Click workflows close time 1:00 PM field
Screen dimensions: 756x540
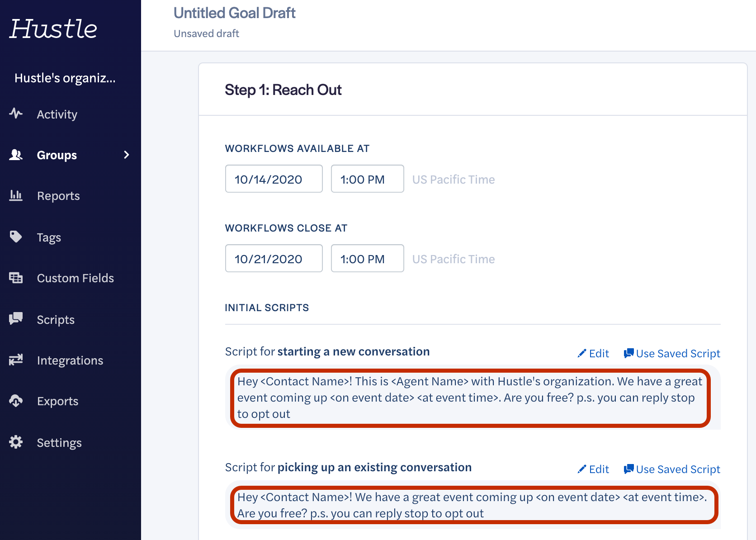tap(368, 258)
